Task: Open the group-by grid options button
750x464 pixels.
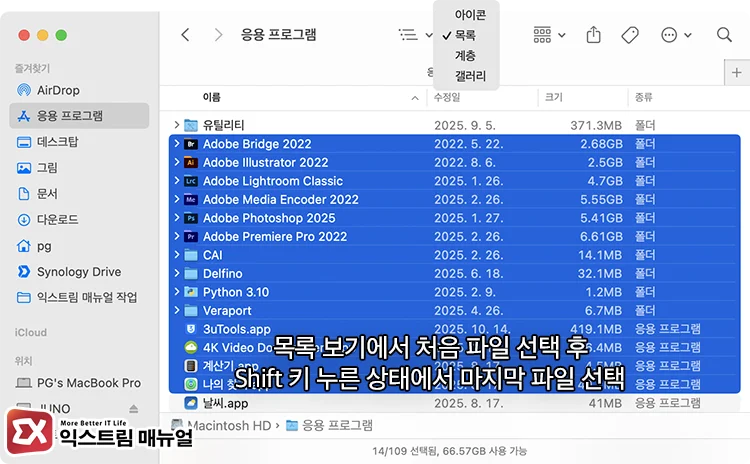Action: click(x=549, y=35)
